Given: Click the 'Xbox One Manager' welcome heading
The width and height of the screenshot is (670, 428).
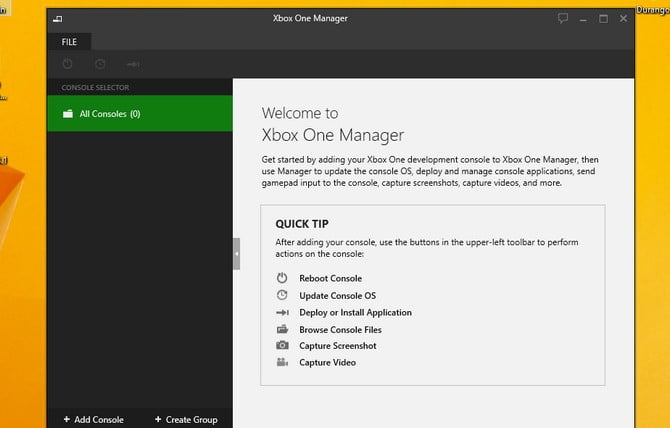Looking at the screenshot, I should click(x=332, y=135).
